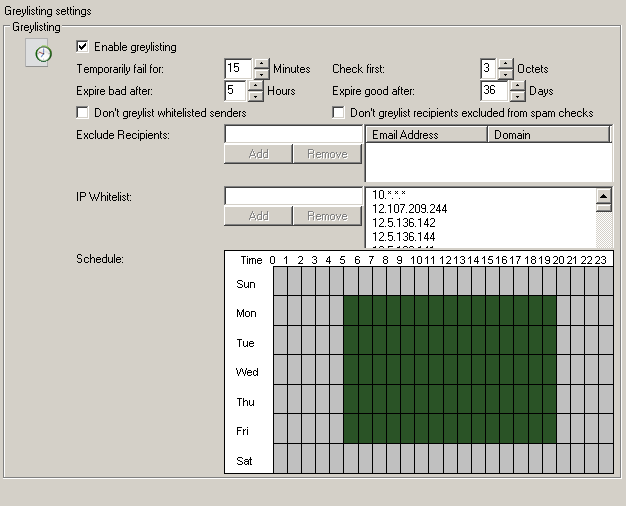Image resolution: width=626 pixels, height=506 pixels.
Task: Check Don't greylist whitelisted senders
Action: tap(83, 113)
